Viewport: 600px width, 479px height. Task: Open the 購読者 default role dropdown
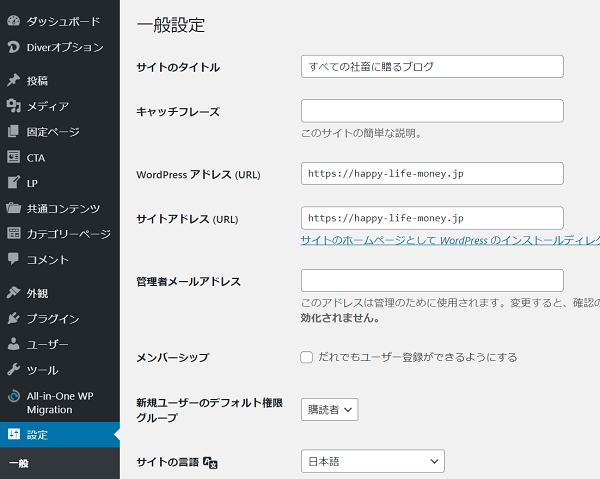(329, 409)
